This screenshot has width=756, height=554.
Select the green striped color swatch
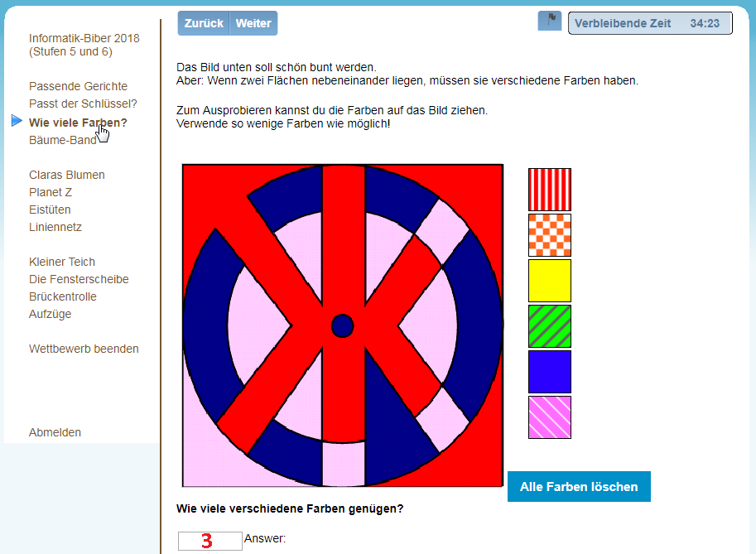(550, 326)
